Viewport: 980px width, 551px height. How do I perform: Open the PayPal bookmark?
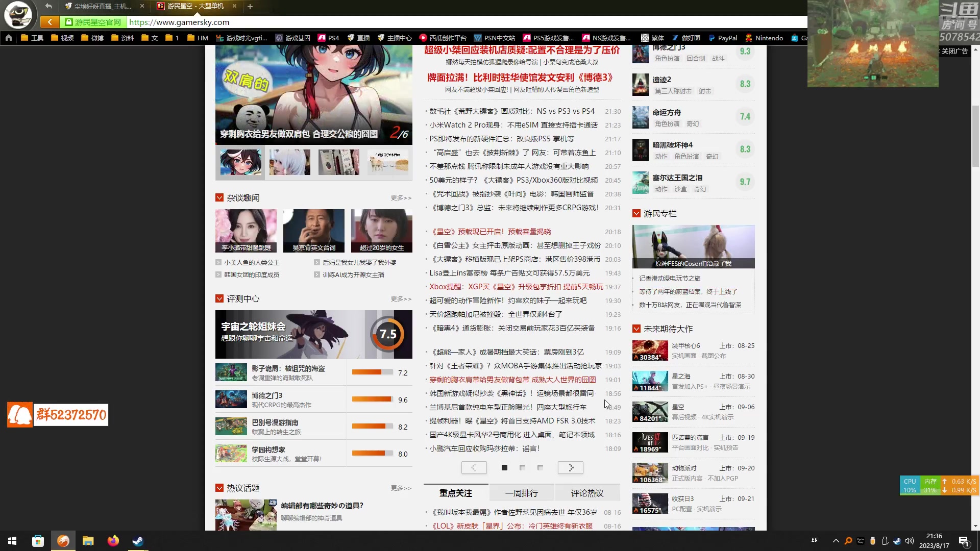coord(723,38)
